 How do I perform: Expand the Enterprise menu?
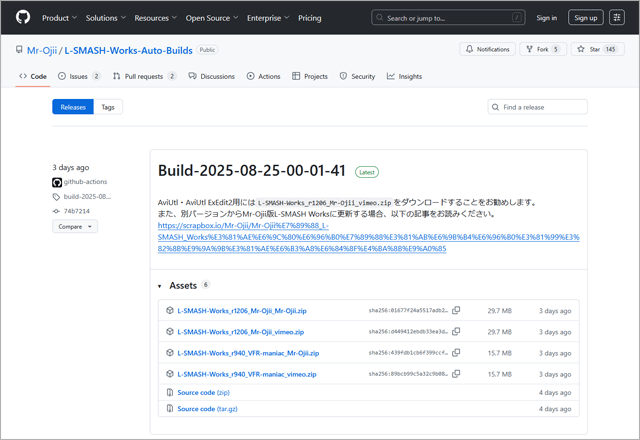(x=268, y=18)
